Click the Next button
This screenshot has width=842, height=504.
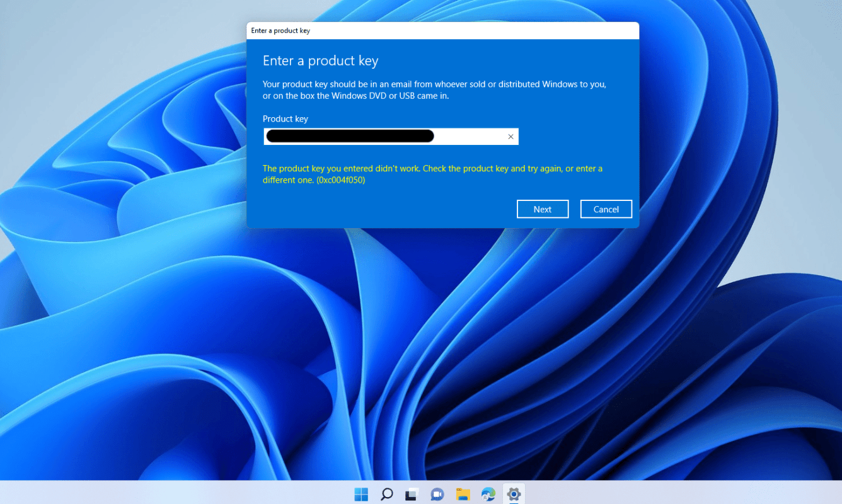(543, 209)
